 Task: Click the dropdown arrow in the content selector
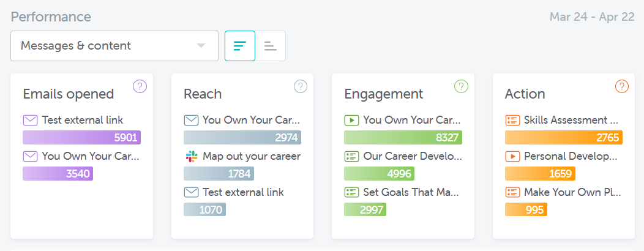pyautogui.click(x=201, y=46)
